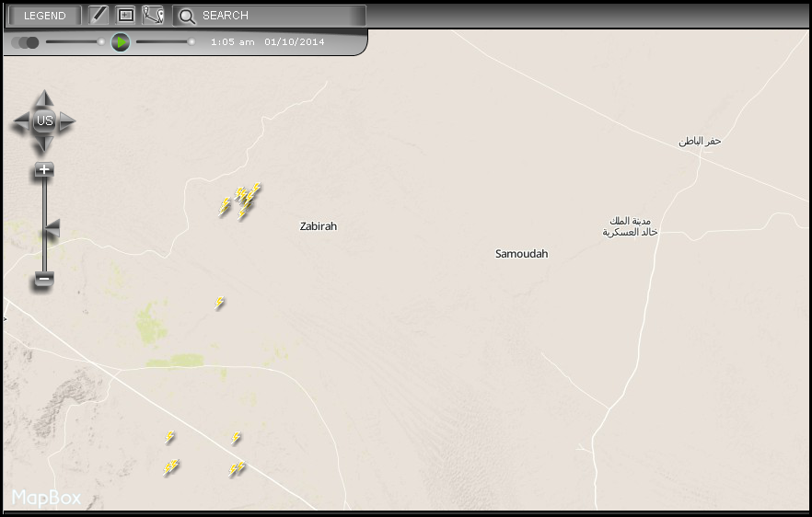Click the Zabirah place label
812x517 pixels.
pyautogui.click(x=319, y=226)
